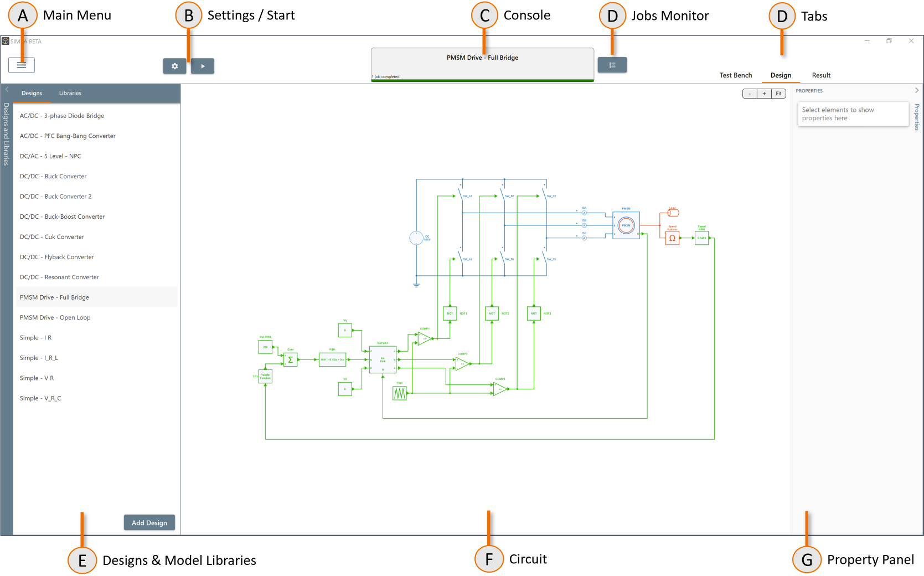Click the Add Design button
Image resolution: width=924 pixels, height=576 pixels.
(x=149, y=523)
